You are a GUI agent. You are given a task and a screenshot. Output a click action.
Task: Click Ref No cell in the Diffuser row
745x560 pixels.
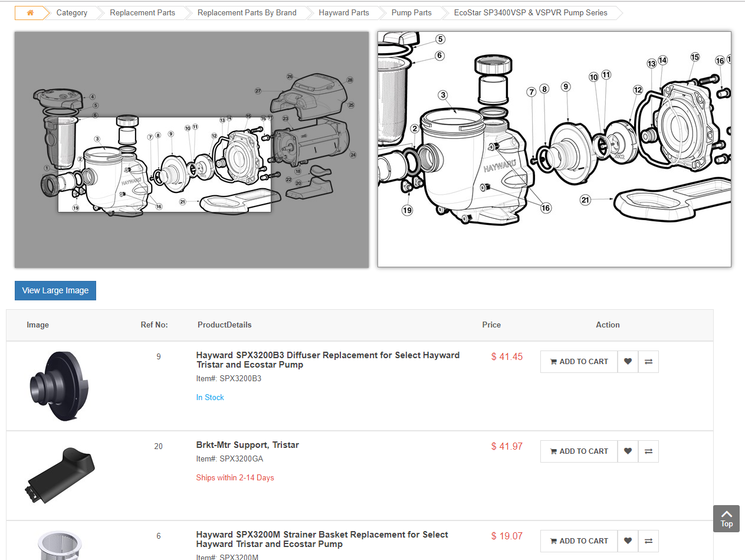point(159,356)
